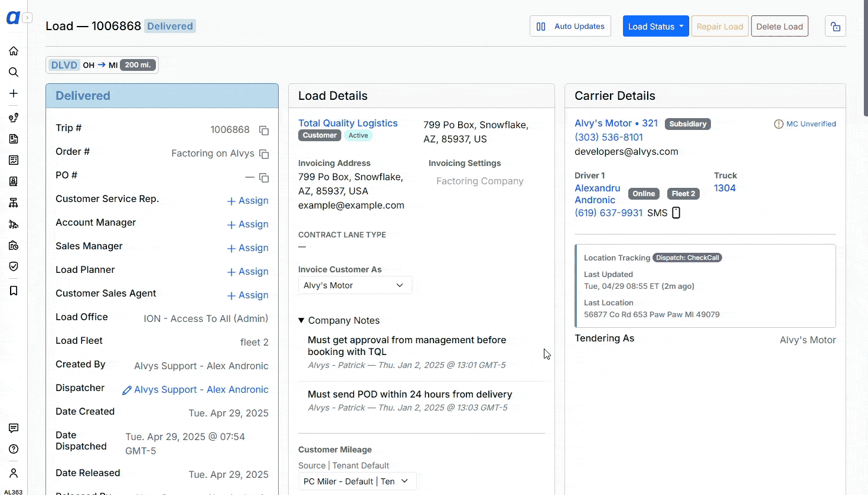Open the checklist board sidebar icon

click(14, 160)
